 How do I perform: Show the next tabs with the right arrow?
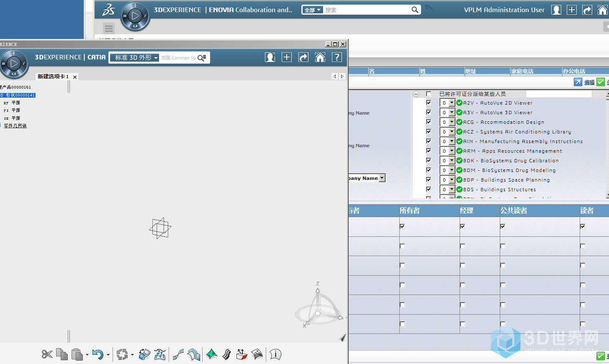click(342, 77)
